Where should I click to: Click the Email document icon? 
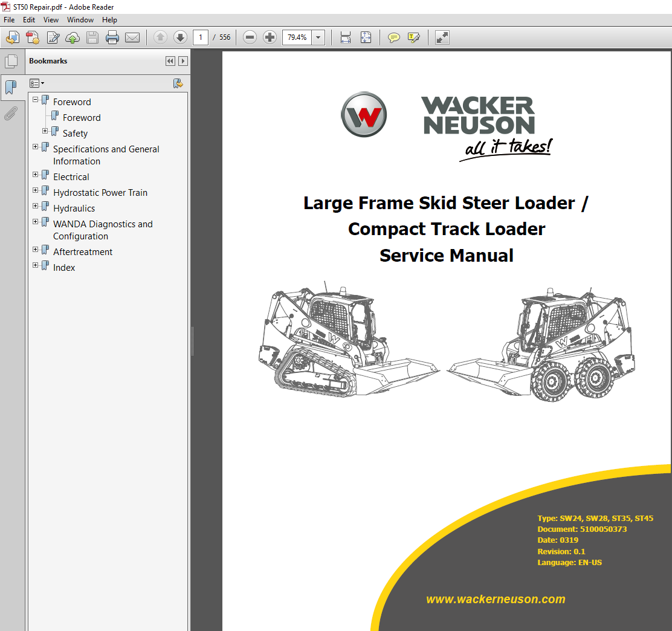pyautogui.click(x=132, y=37)
